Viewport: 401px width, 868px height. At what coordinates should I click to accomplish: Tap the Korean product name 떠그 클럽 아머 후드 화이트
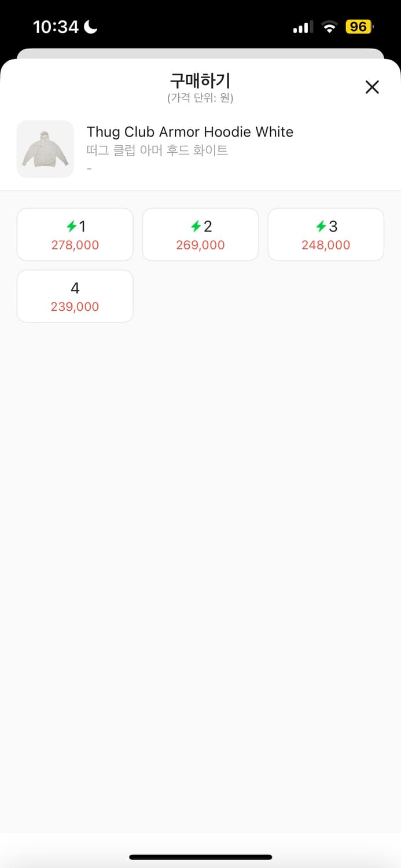[x=157, y=150]
